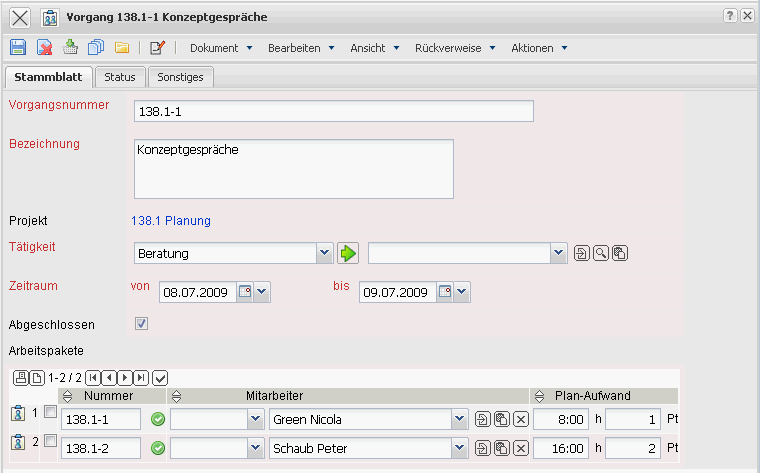Open the calendar picker for von date

point(245,292)
